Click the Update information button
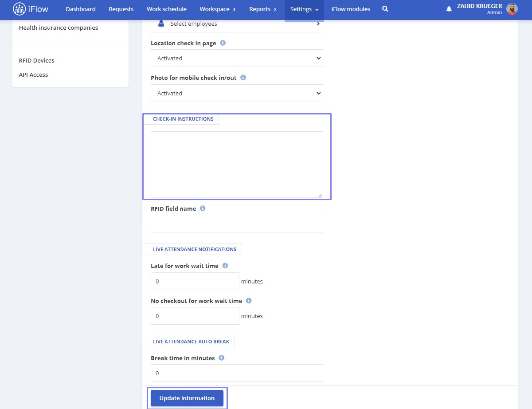 pos(187,398)
